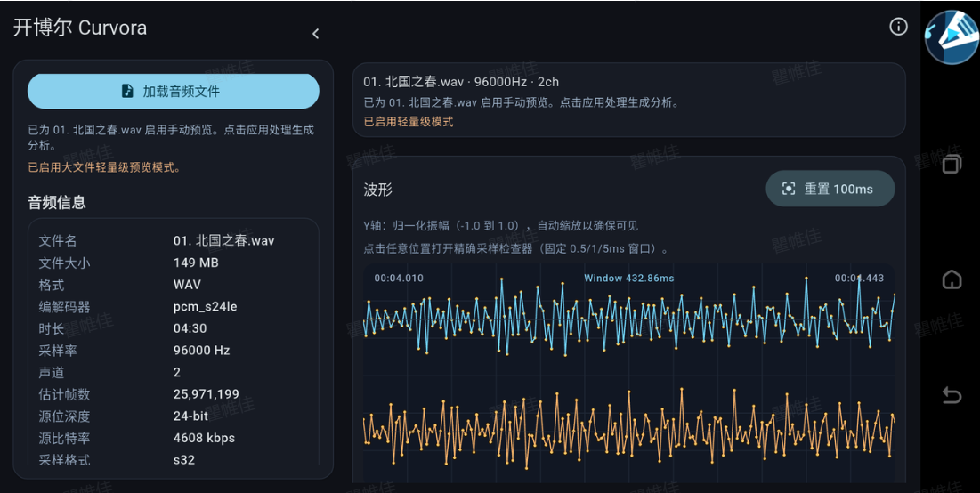This screenshot has height=493, width=980.
Task: Click the s32 sample format value
Action: click(x=184, y=460)
